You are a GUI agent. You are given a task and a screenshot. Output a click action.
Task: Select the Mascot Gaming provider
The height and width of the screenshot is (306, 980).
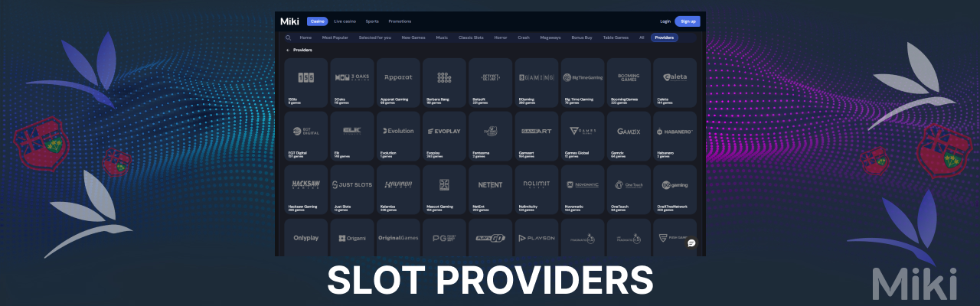coord(444,190)
